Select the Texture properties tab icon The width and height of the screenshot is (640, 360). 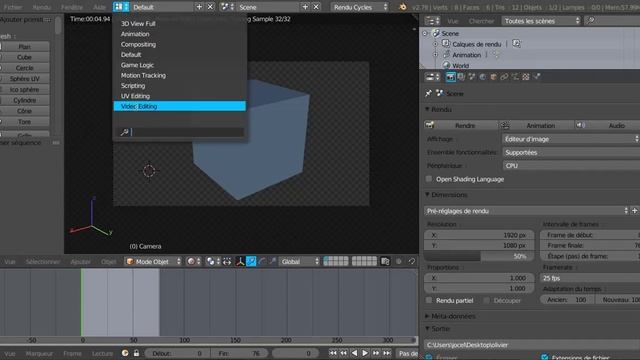[x=526, y=77]
